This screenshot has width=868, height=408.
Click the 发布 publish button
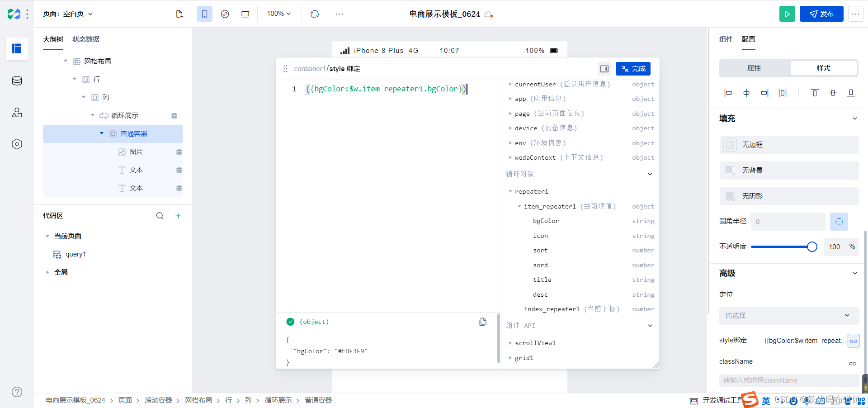[821, 14]
